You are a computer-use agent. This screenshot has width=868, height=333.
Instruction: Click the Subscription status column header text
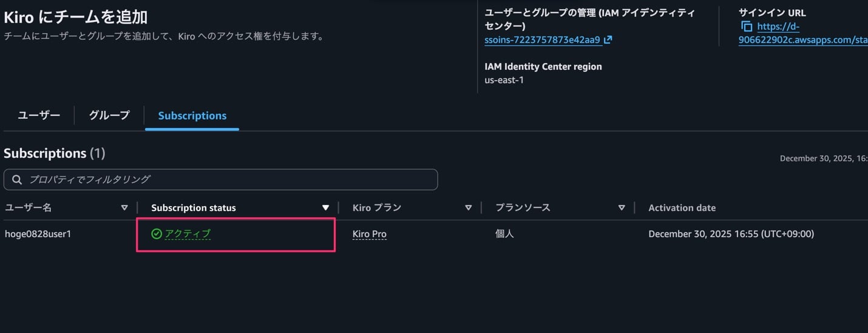pos(193,207)
